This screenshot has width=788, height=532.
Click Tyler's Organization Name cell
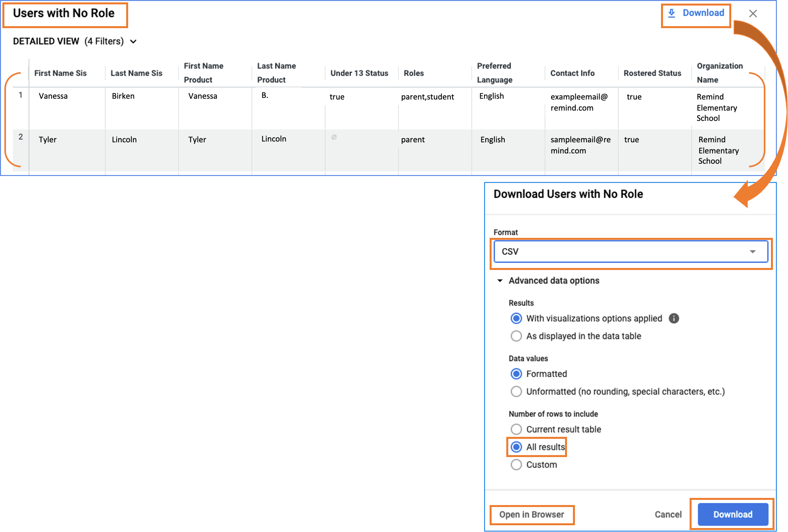tap(719, 150)
